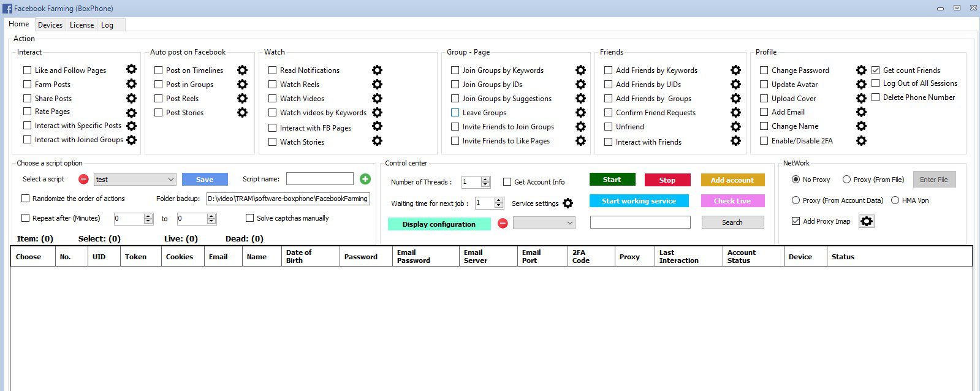
Task: Click the pink Check Live button
Action: tap(732, 201)
